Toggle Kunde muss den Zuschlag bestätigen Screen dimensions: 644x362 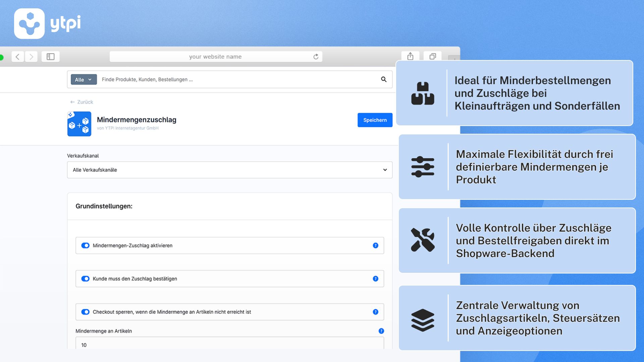pyautogui.click(x=86, y=279)
